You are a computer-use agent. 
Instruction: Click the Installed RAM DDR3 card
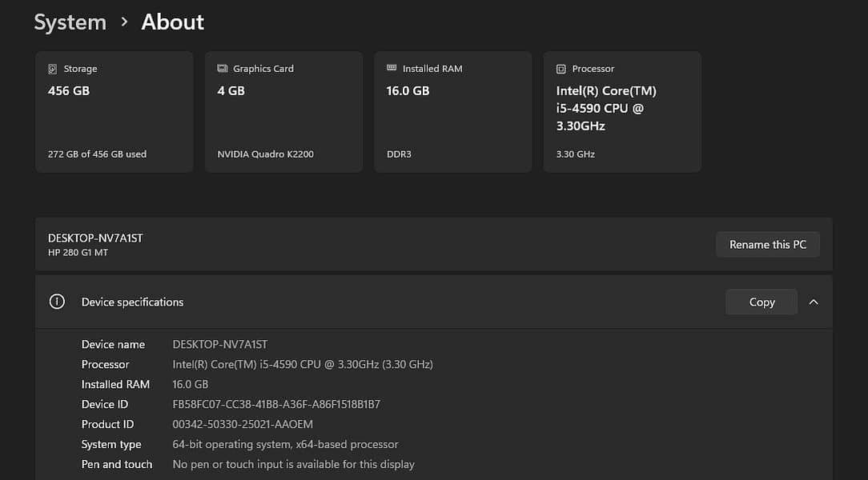tap(452, 111)
